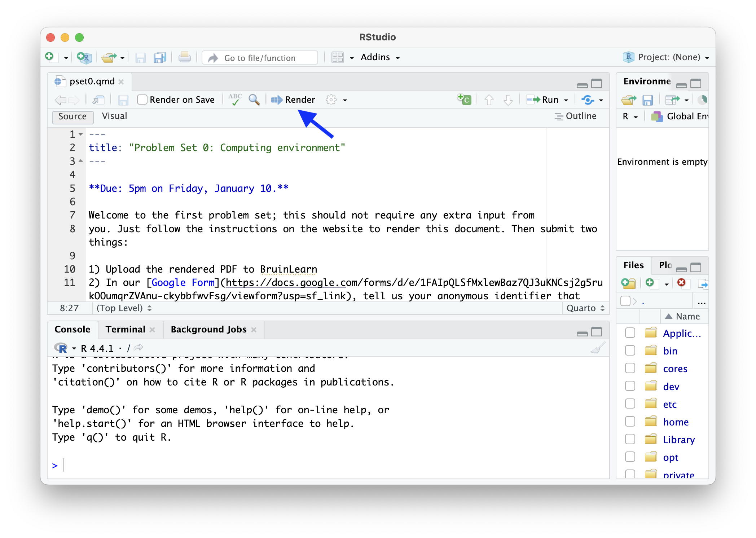The height and width of the screenshot is (538, 756).
Task: Enable the Render on Save checkbox
Action: [142, 100]
